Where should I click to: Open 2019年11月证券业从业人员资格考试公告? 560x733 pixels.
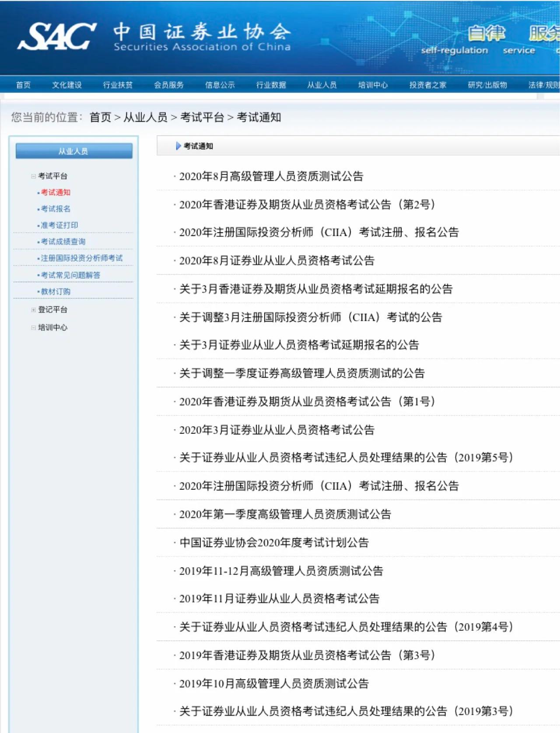[279, 599]
